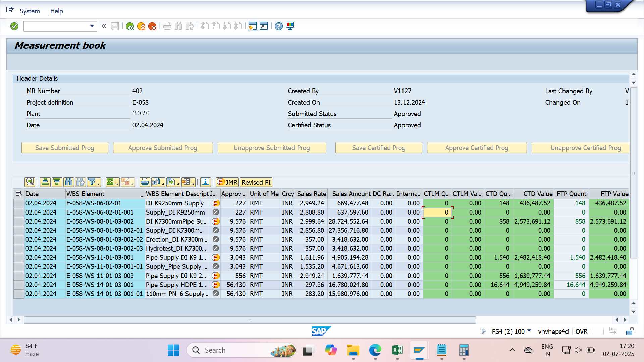Viewport: 644px width, 362px height.
Task: Toggle the select-all rows box in grid corner
Action: tap(18, 194)
